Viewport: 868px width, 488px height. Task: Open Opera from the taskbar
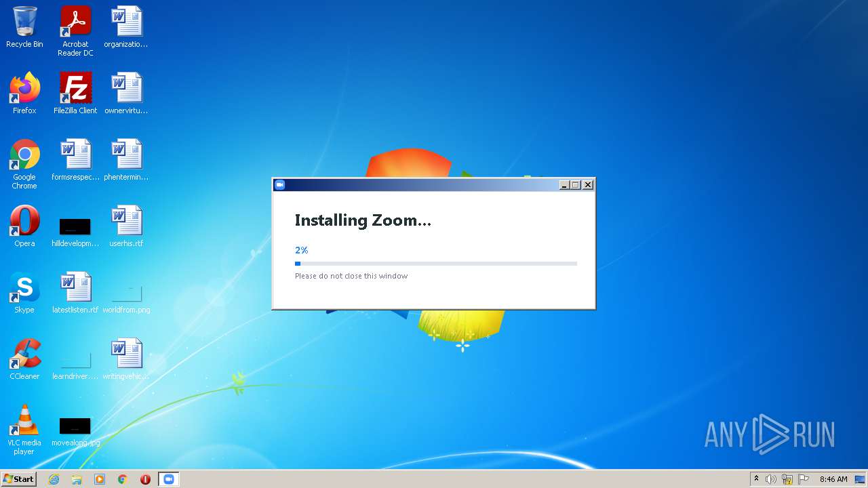(x=146, y=479)
